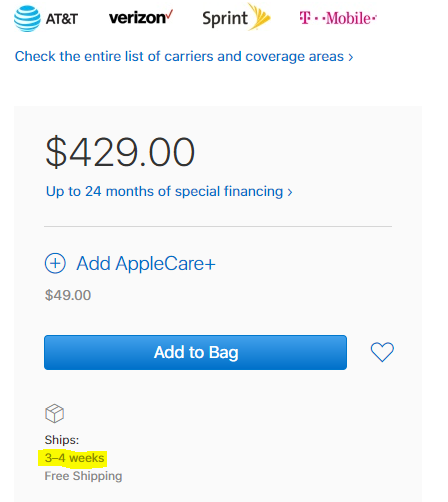The width and height of the screenshot is (448, 502).
Task: Click the shipping box icon
Action: point(54,413)
